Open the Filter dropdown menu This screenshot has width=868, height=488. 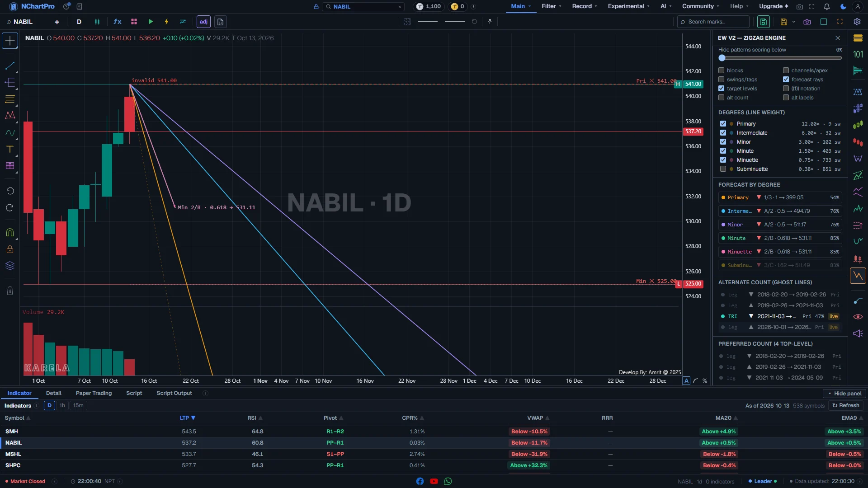pyautogui.click(x=551, y=6)
